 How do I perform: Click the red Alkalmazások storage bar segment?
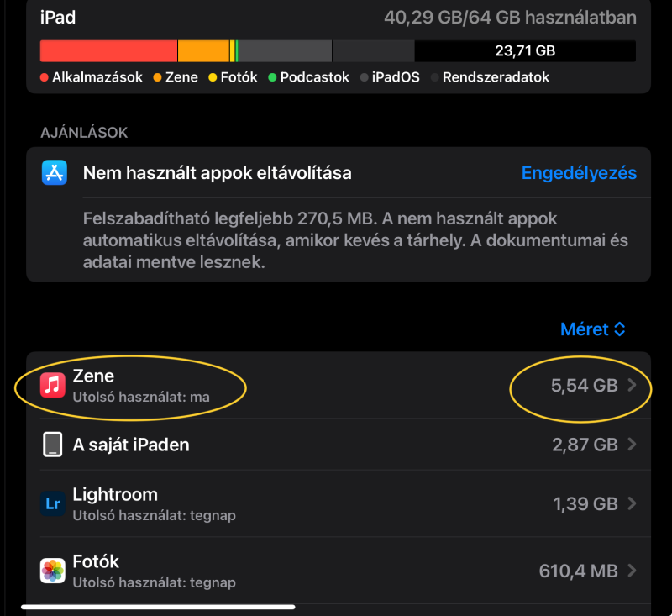pos(108,50)
